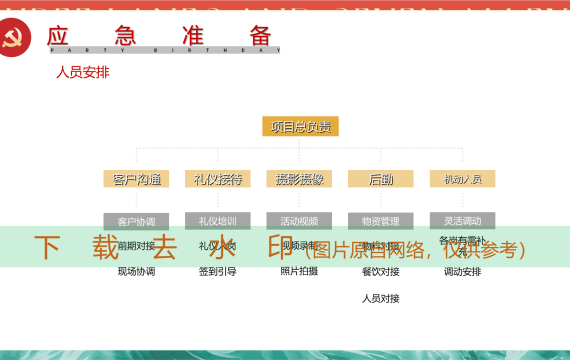
Task: Select the grey 礼仪培训 box
Action: (218, 221)
